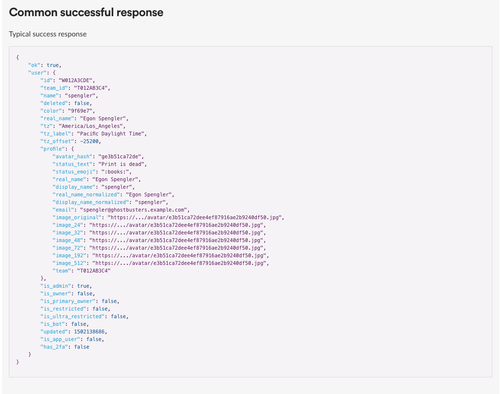500x394 pixels.
Task: Click the "tz": "America/Los_Angeles" line
Action: (x=83, y=126)
